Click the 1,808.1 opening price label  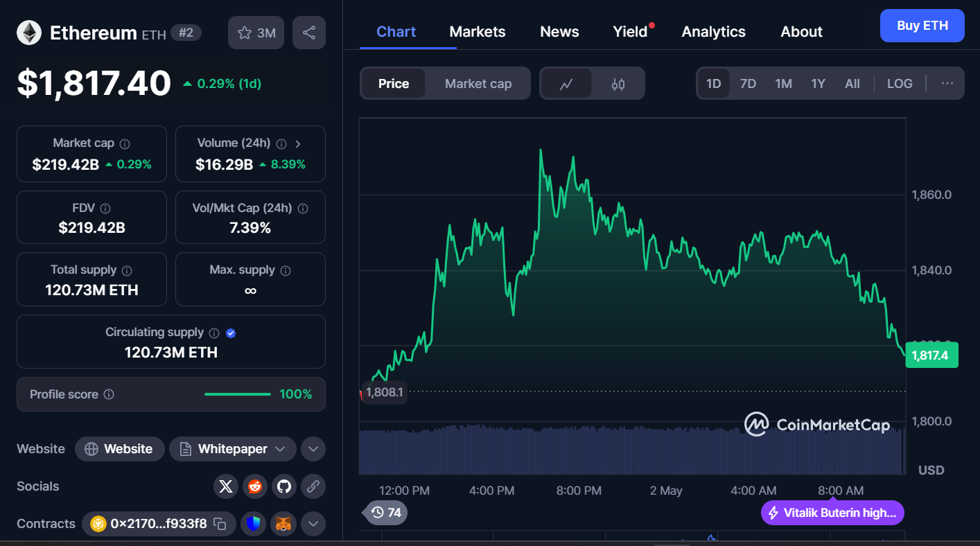tap(384, 392)
